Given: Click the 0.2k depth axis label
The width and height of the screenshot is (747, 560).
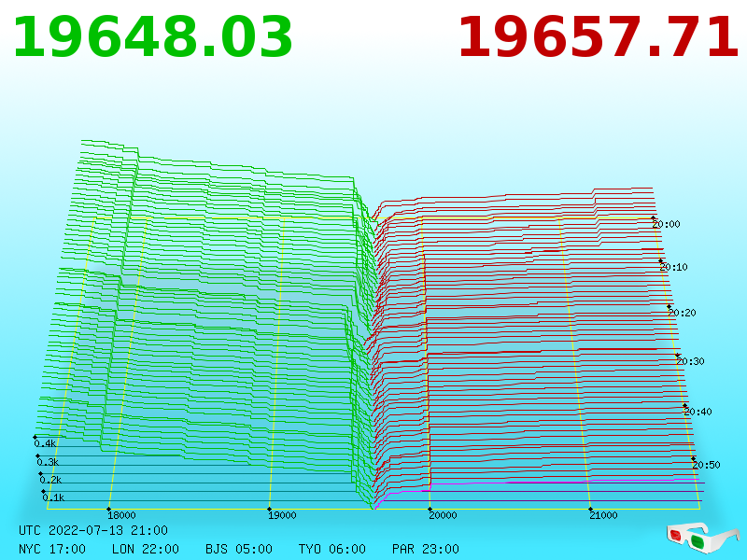Looking at the screenshot, I should [x=51, y=480].
